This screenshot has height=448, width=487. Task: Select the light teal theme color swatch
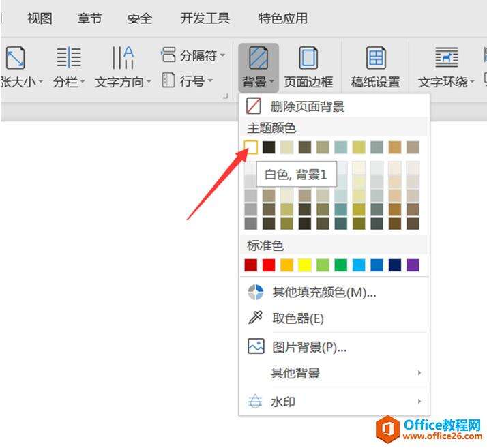click(341, 147)
